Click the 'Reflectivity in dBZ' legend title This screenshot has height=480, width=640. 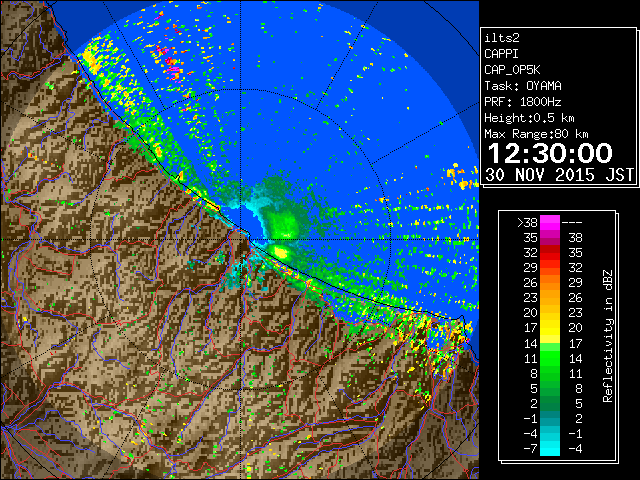(x=607, y=336)
